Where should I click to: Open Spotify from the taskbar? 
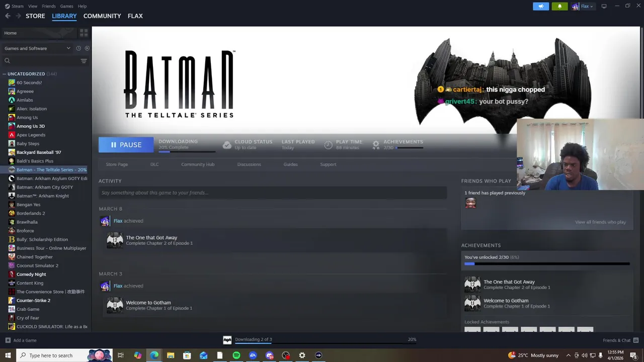click(236, 355)
